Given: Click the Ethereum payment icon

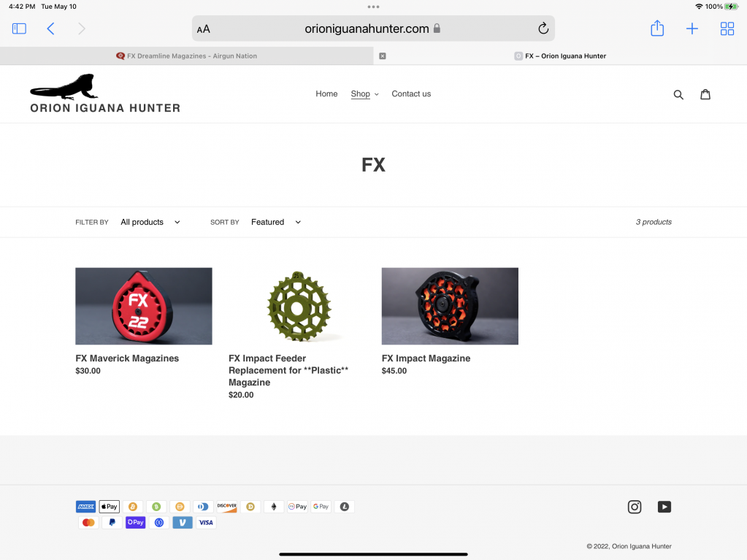Looking at the screenshot, I should click(273, 507).
